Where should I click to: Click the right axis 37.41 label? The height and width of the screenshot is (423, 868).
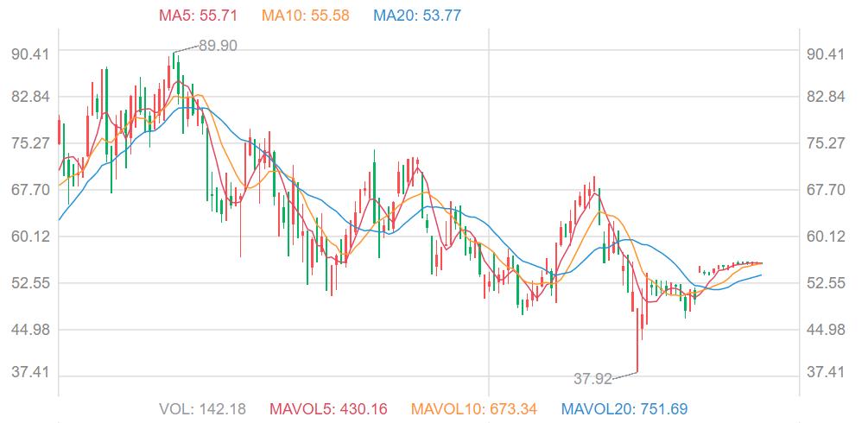[x=824, y=373]
